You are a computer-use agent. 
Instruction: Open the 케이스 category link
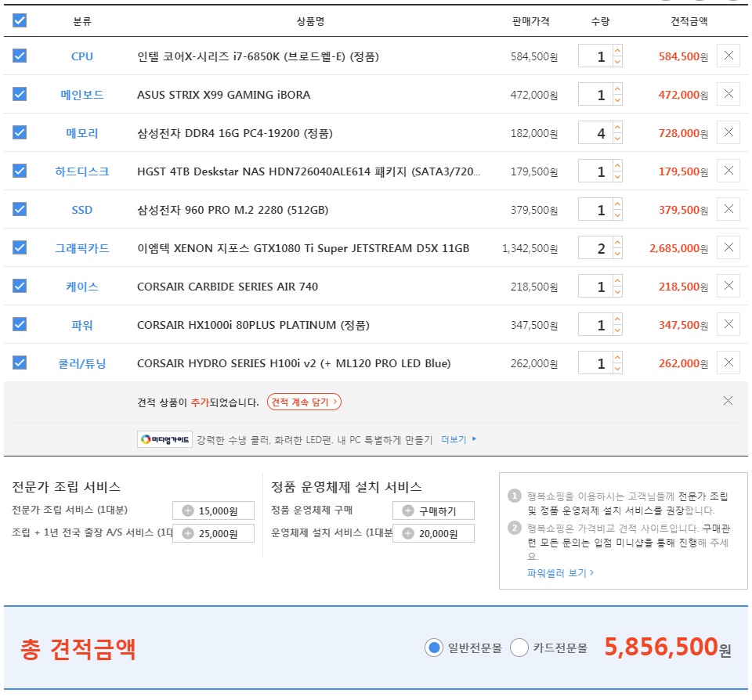coord(82,287)
